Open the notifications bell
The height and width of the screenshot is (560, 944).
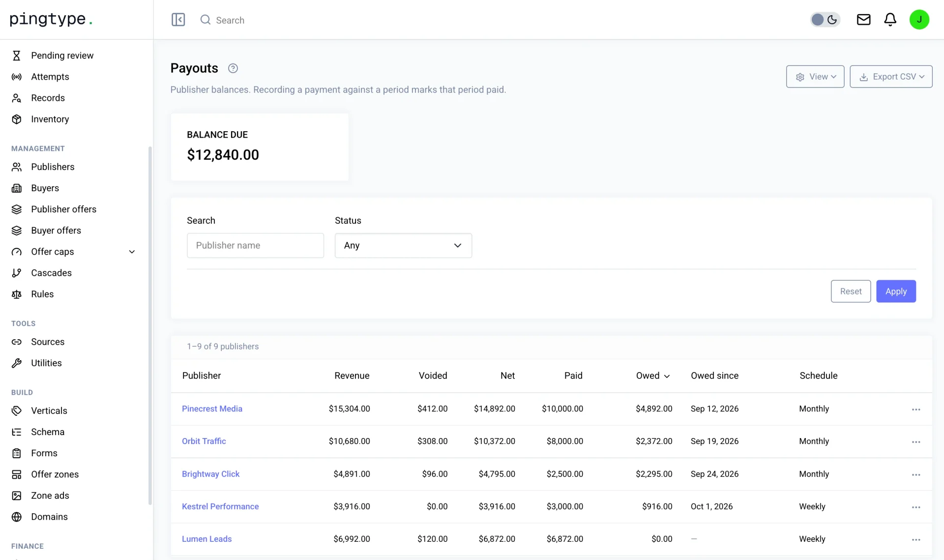pos(890,20)
